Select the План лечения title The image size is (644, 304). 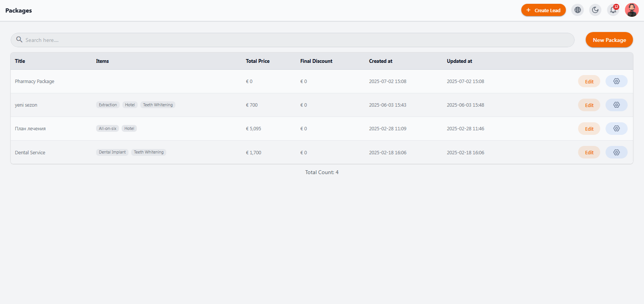30,129
